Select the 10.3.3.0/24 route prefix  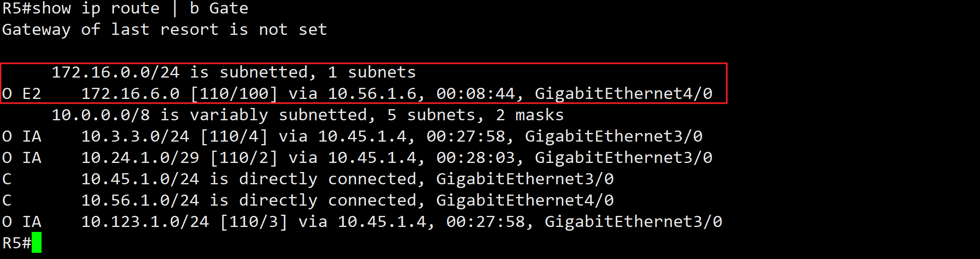pyautogui.click(x=135, y=137)
